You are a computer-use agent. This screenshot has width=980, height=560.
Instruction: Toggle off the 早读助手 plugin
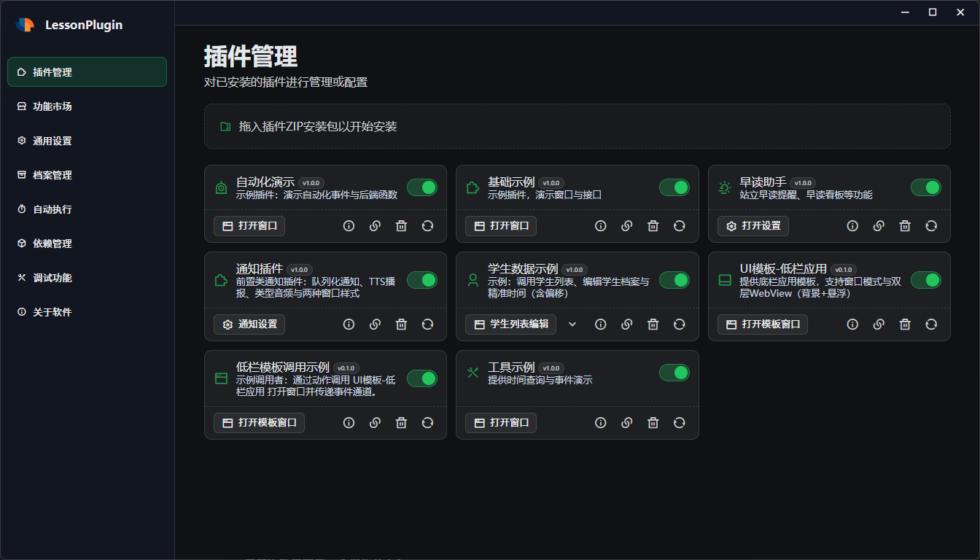926,187
